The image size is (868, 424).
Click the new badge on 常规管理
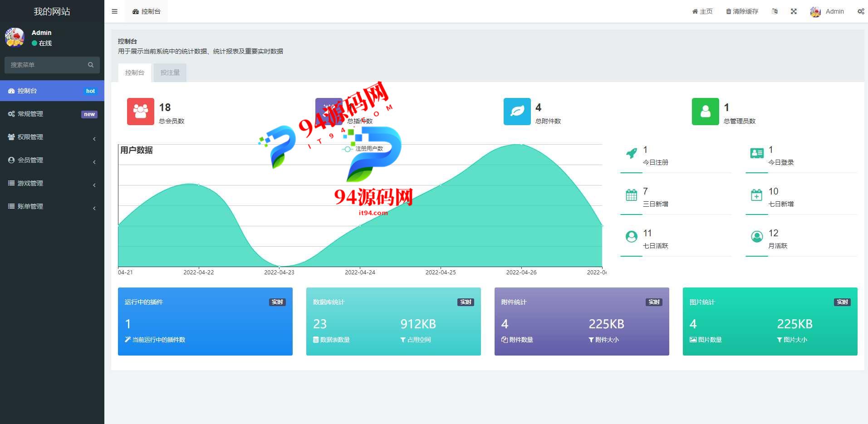(89, 114)
